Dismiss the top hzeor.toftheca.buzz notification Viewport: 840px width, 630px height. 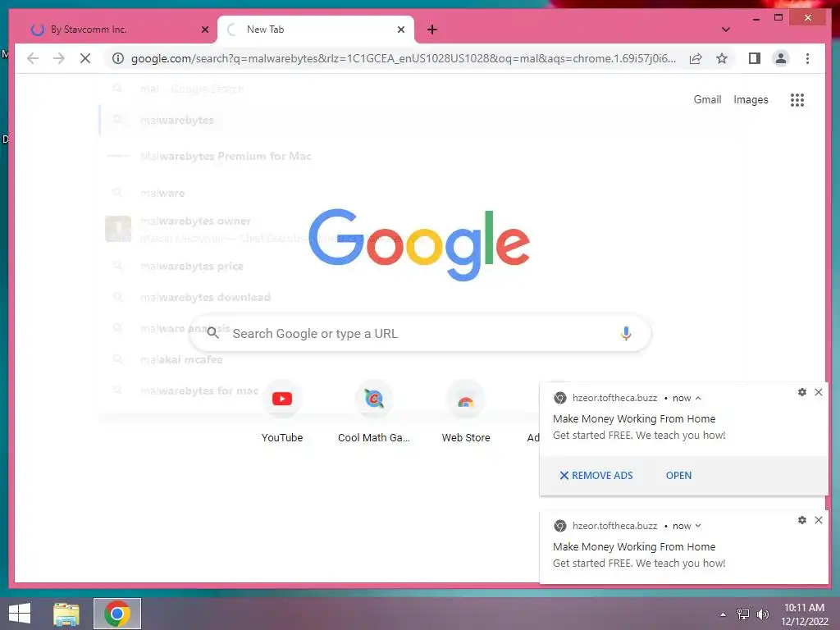point(819,392)
